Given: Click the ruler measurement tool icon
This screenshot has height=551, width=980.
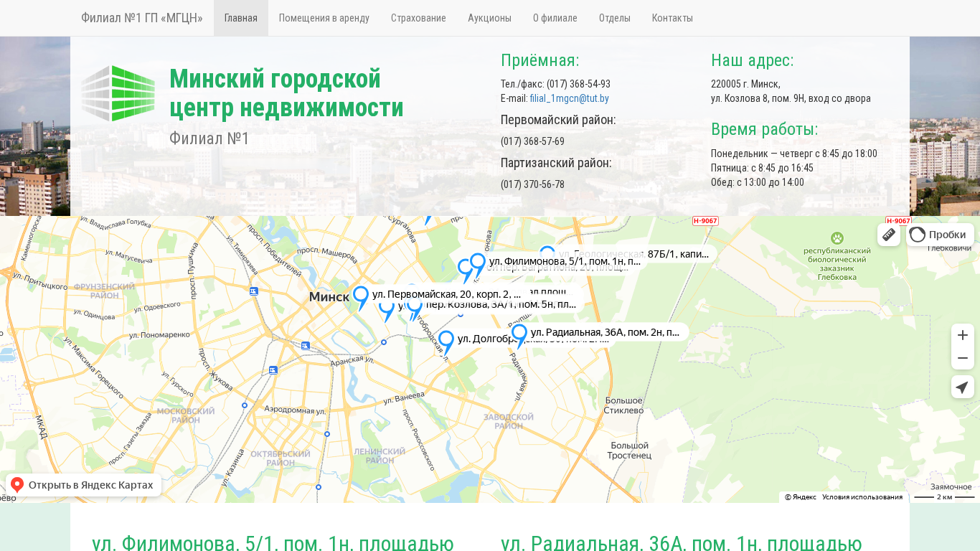Looking at the screenshot, I should coord(888,235).
